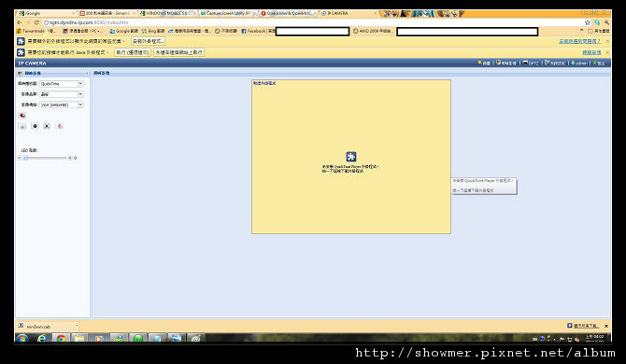This screenshot has width=626, height=364.
Task: Open link at right of install-plugin infobar
Action: (x=579, y=41)
